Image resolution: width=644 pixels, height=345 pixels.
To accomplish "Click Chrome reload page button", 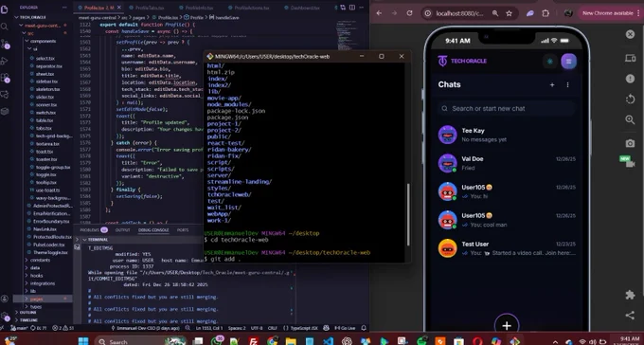I will pyautogui.click(x=409, y=13).
